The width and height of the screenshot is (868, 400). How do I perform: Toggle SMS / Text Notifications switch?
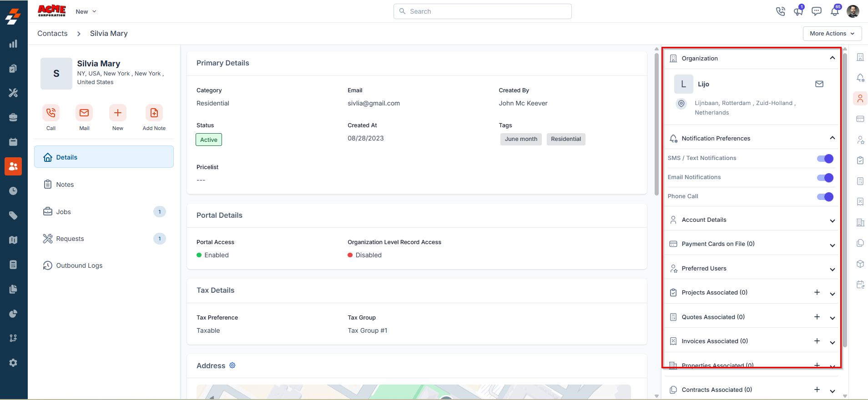825,158
